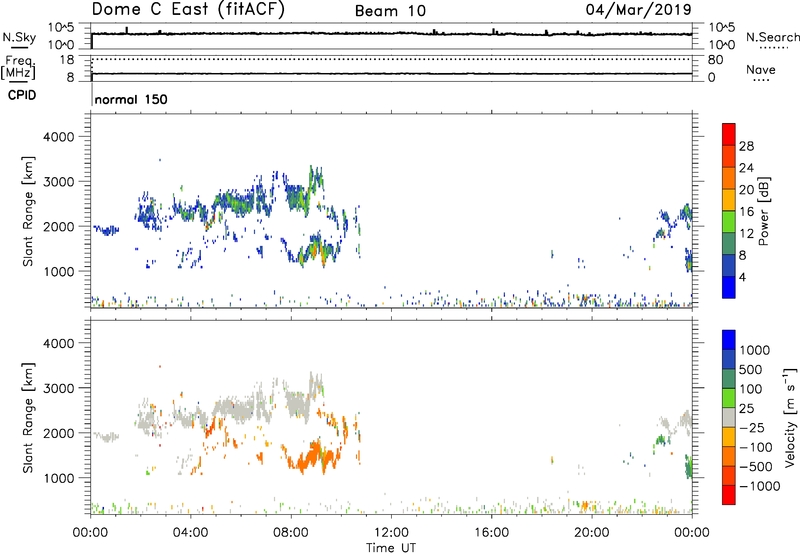Click the 'Slant Range [km]' label of power panel
Screen dimensions: 800x554
pos(28,211)
